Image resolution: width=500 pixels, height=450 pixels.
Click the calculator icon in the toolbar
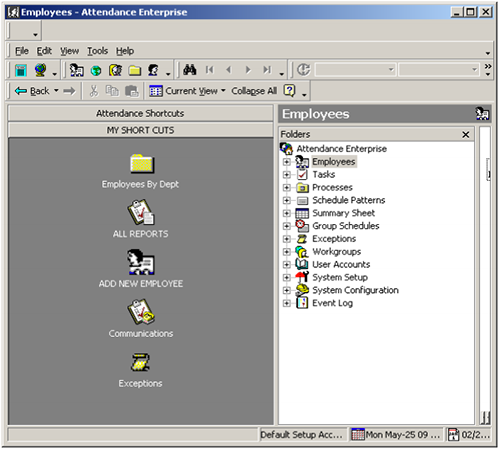coord(21,70)
